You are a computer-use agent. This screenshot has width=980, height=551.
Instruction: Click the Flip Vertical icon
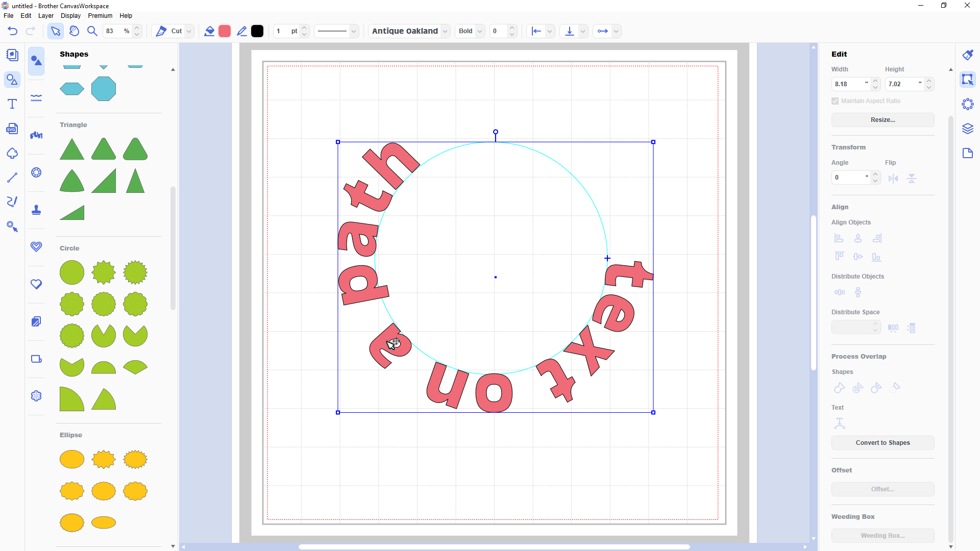(912, 179)
